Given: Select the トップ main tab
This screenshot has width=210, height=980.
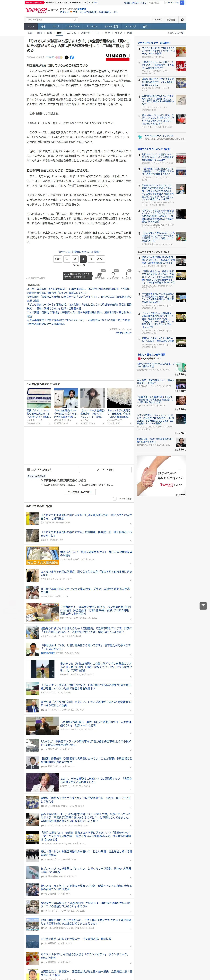Looking at the screenshot, I should [x=31, y=27].
